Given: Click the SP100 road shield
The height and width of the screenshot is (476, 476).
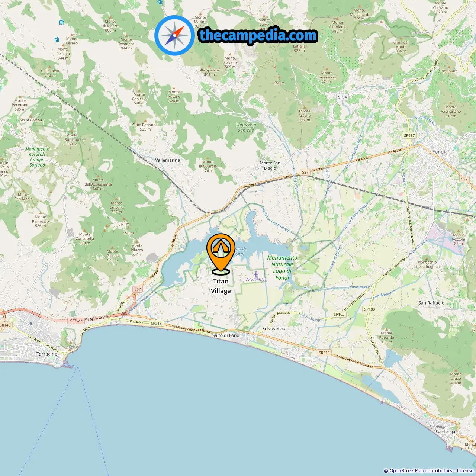Looking at the screenshot, I should (370, 309).
